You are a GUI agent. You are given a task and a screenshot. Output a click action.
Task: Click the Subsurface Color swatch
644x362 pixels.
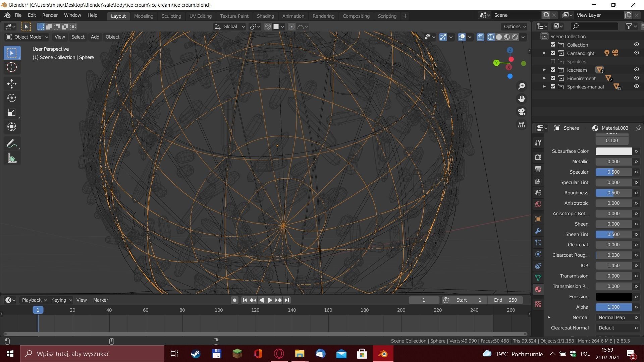click(613, 151)
